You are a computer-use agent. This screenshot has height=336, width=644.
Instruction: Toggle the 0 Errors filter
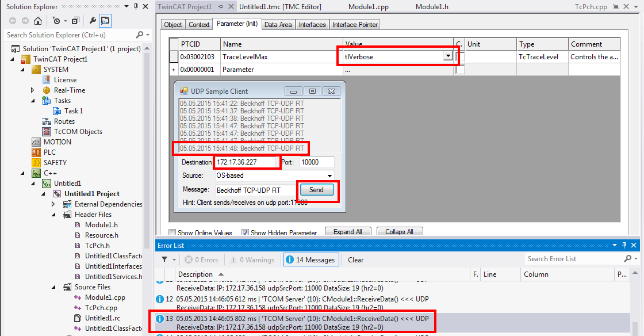(x=201, y=259)
